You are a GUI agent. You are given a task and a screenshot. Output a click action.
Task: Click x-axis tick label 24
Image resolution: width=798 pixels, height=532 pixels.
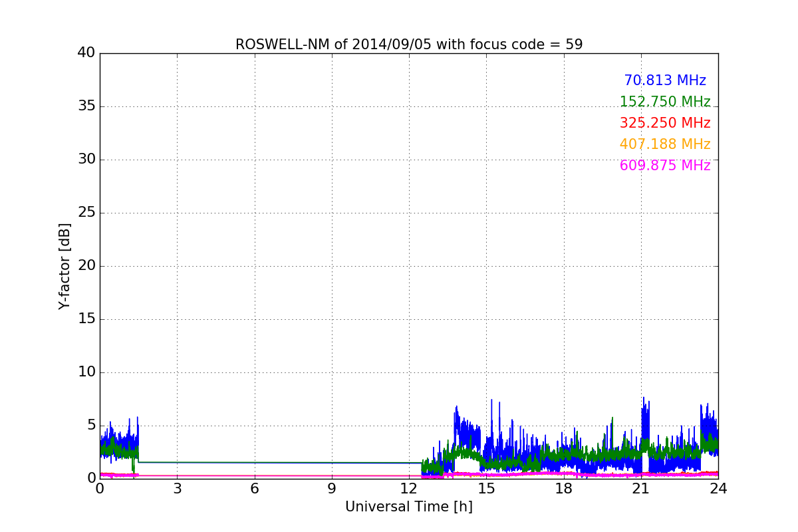click(718, 488)
